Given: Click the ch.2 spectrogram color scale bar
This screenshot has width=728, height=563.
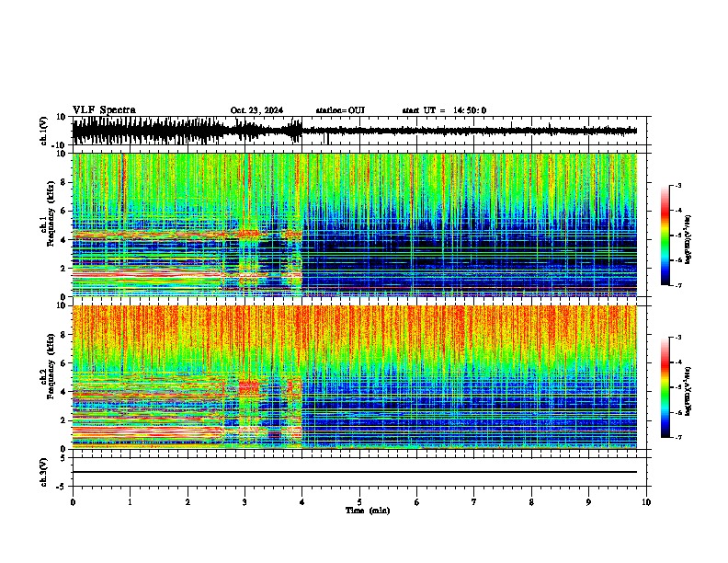Looking at the screenshot, I should pyautogui.click(x=665, y=387).
